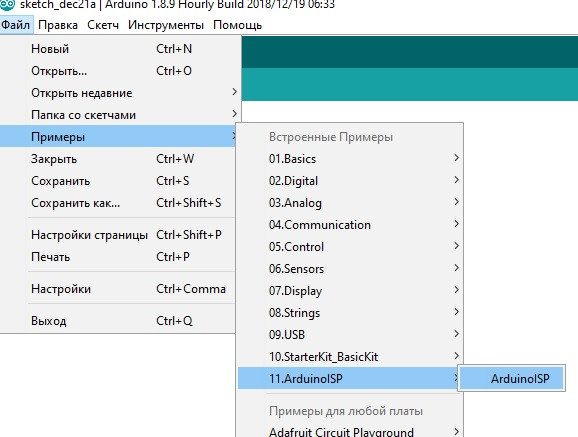Screen dimensions: 578x437
Task: Select Выход to quit the IDE
Action: click(x=117, y=321)
